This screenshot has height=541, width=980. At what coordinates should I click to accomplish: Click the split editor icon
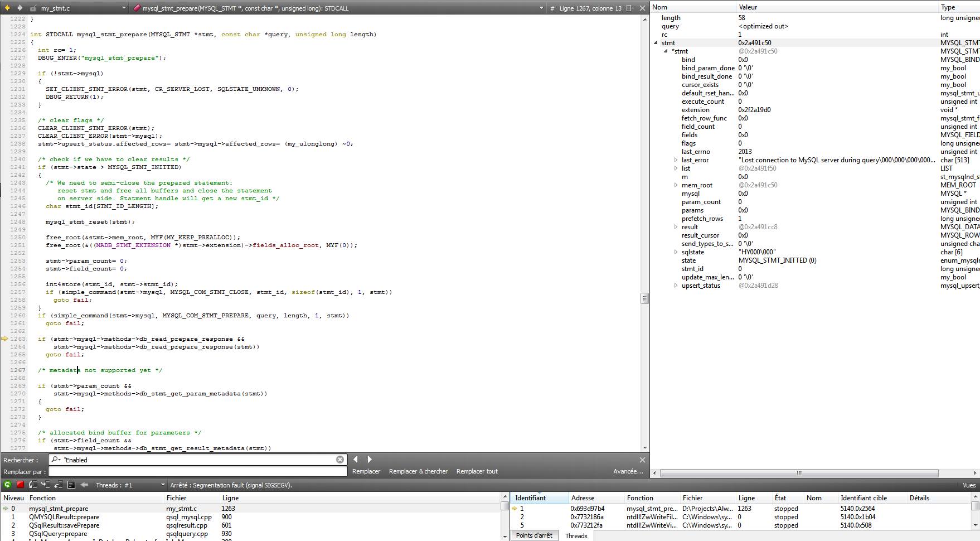(630, 8)
